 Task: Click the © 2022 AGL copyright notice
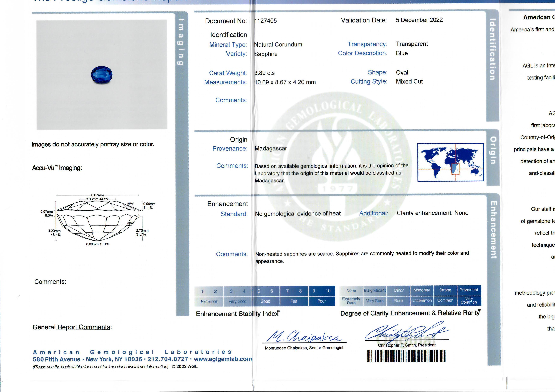coord(185,367)
